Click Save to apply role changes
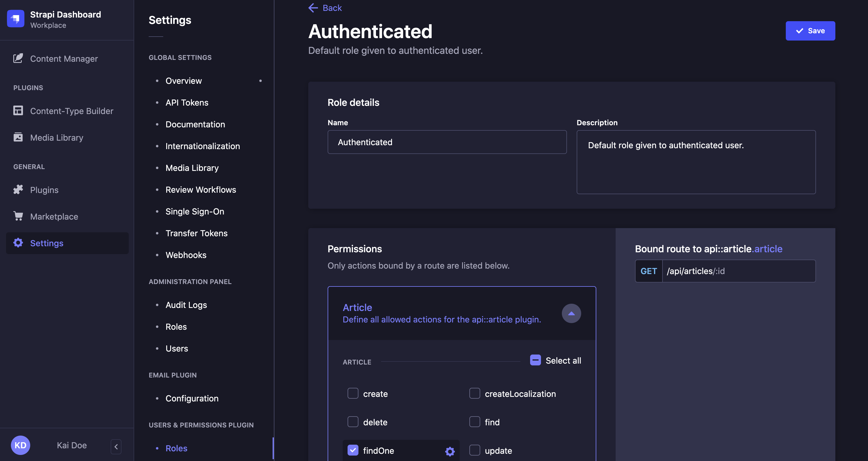Viewport: 868px width, 461px height. click(x=811, y=31)
